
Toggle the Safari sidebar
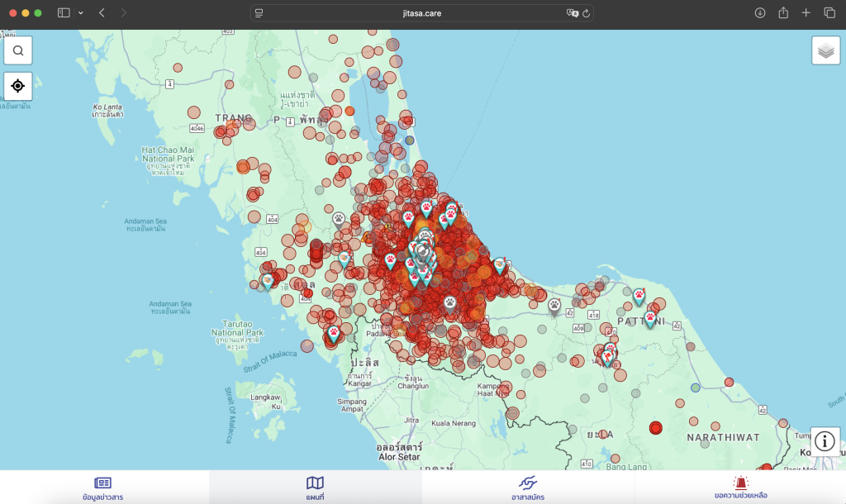pos(64,13)
